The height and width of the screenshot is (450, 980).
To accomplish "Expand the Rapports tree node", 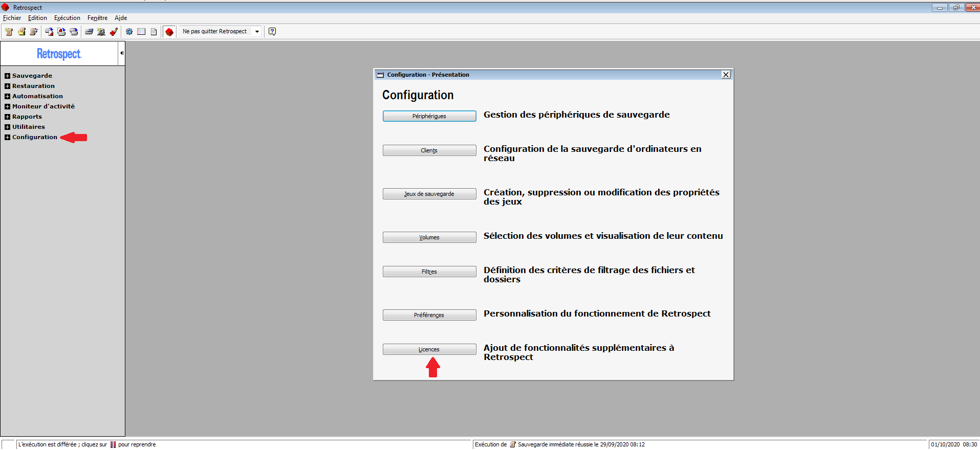I will [7, 117].
